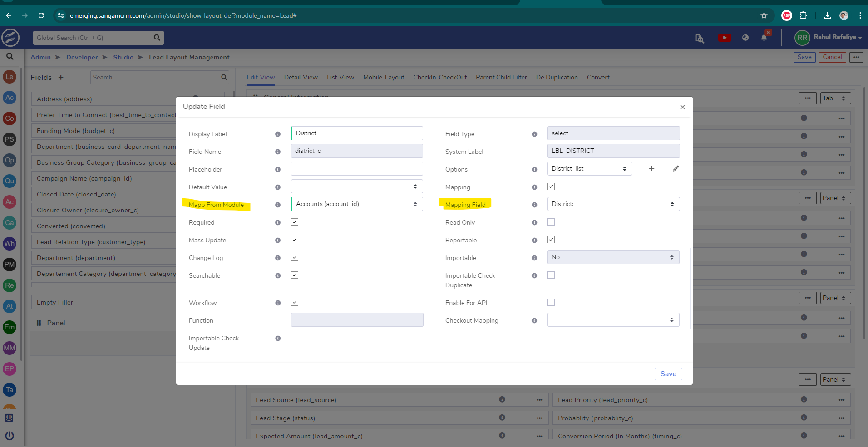This screenshot has width=868, height=447.
Task: Add a new field with plus icon
Action: tap(61, 78)
